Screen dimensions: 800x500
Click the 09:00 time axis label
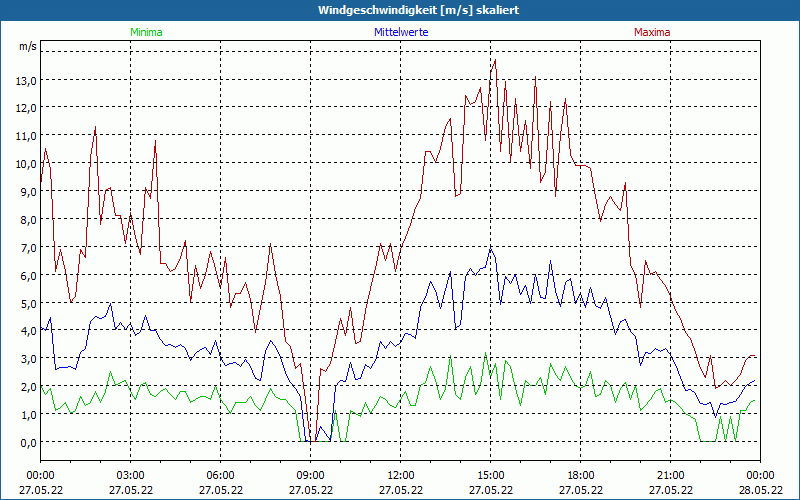(311, 476)
